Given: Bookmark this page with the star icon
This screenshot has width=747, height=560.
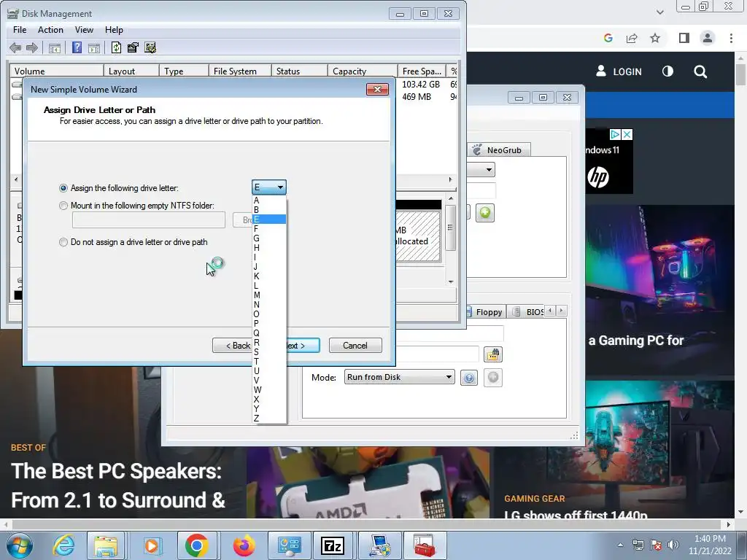Looking at the screenshot, I should (655, 38).
